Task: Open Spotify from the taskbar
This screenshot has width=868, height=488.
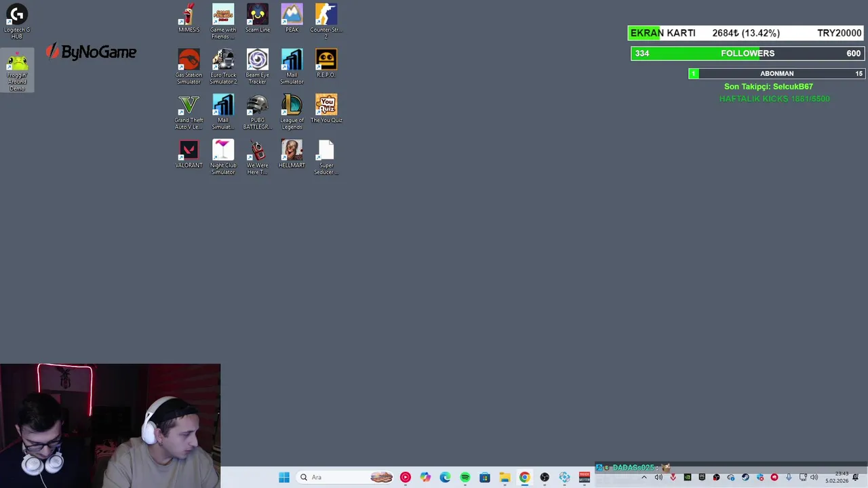Action: point(465,477)
